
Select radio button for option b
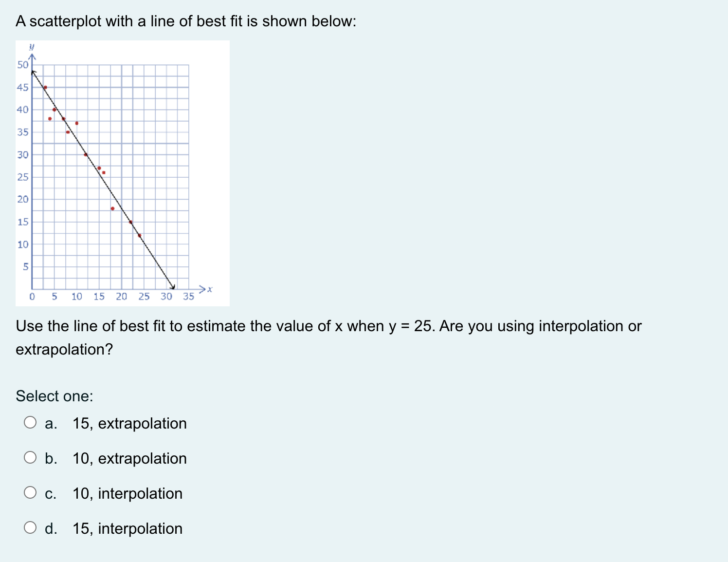[x=30, y=458]
